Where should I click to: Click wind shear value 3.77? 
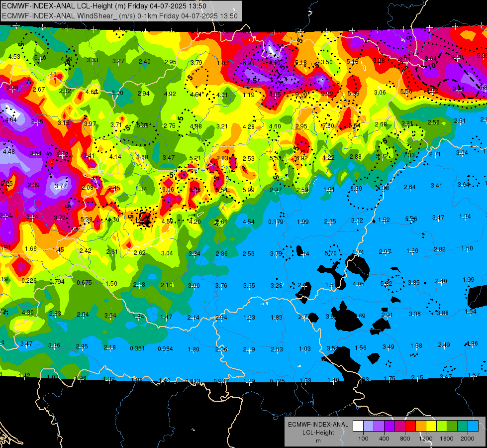(61, 186)
